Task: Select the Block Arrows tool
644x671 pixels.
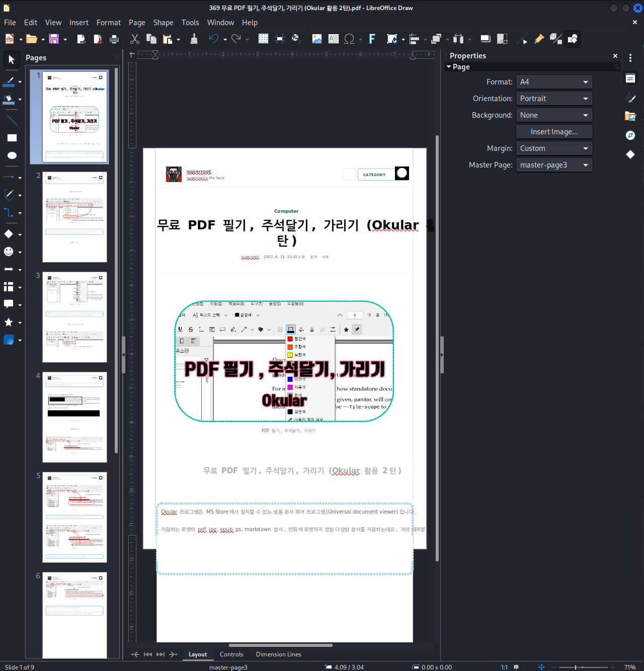Action: 9,269
